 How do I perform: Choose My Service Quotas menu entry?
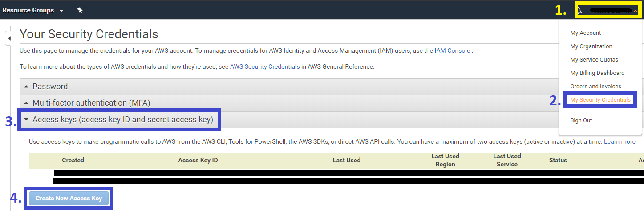594,60
